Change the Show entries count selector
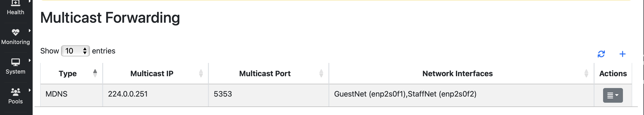The image size is (644, 115). point(75,51)
